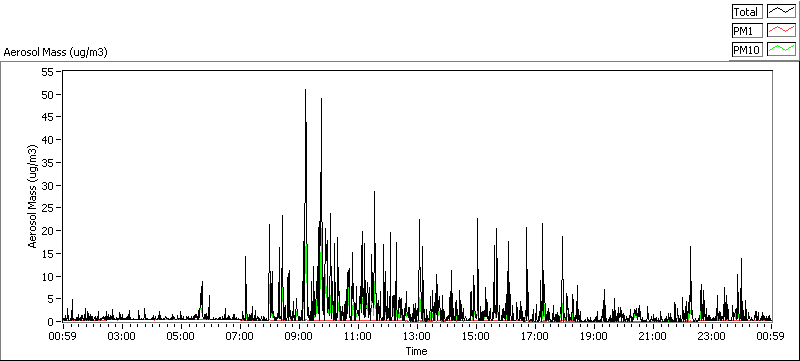The height and width of the screenshot is (361, 800).
Task: Click the 45 value on Y axis
Action: (x=48, y=117)
